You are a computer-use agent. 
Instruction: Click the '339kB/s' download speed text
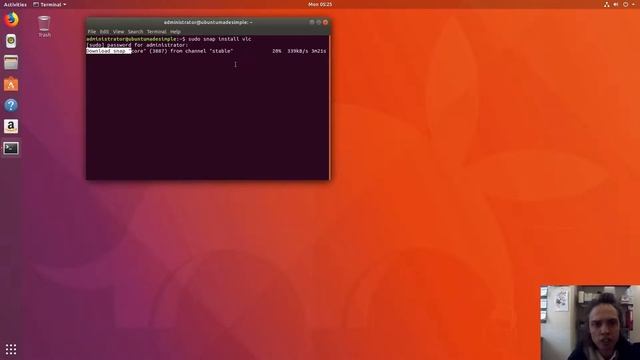(x=298, y=51)
